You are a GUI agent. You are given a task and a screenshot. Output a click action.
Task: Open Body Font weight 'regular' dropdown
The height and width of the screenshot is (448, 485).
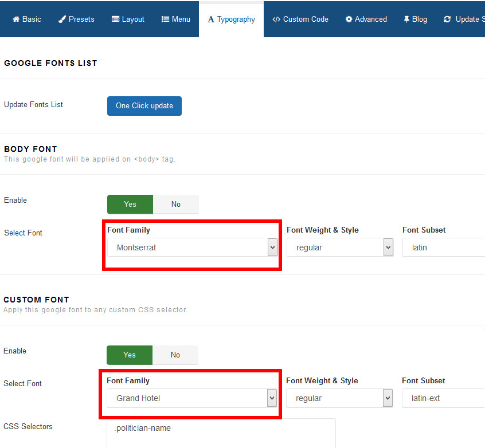[340, 247]
